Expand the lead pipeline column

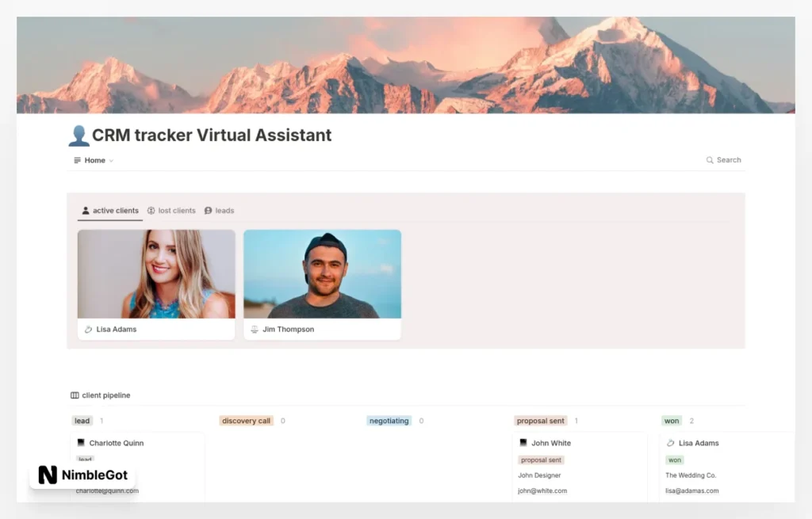click(82, 421)
